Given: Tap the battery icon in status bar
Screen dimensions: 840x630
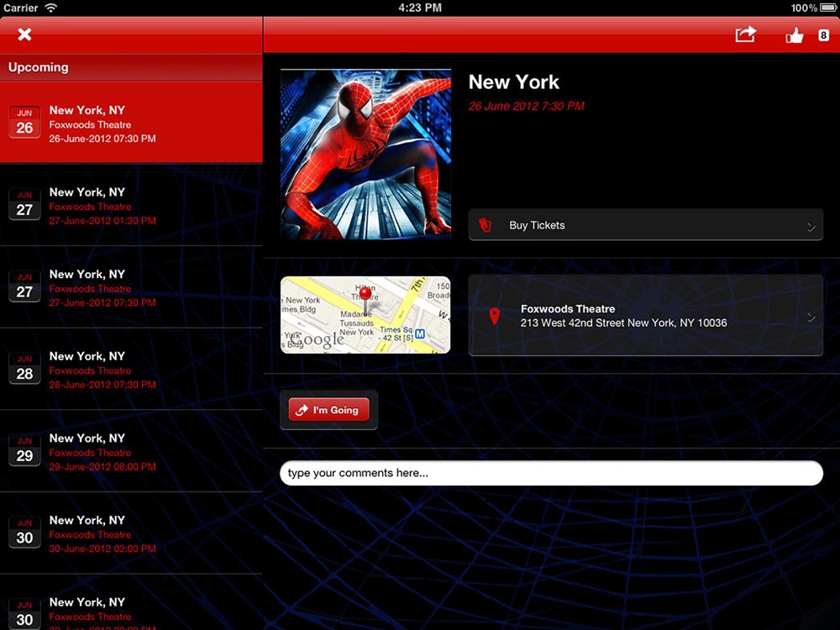Looking at the screenshot, I should click(x=828, y=8).
